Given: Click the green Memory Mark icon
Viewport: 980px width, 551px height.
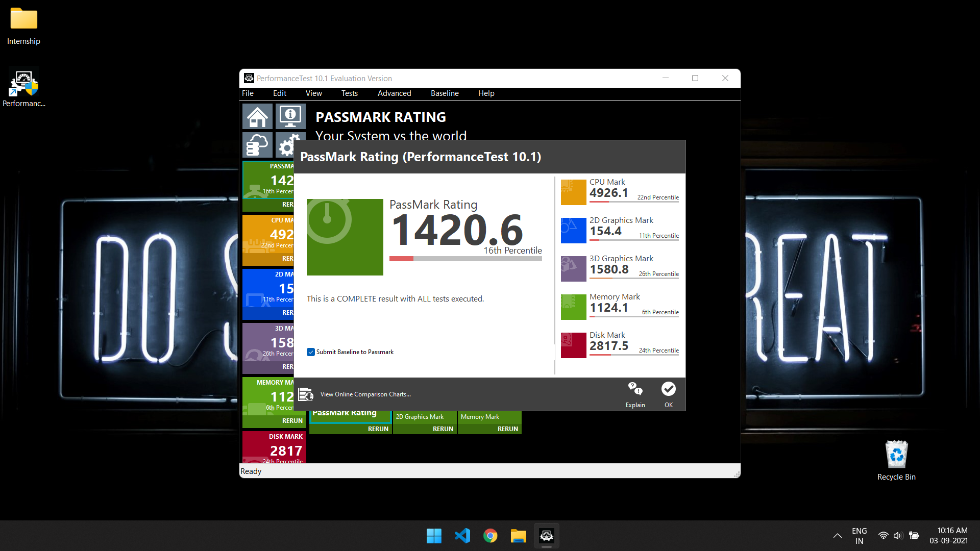Looking at the screenshot, I should [573, 307].
